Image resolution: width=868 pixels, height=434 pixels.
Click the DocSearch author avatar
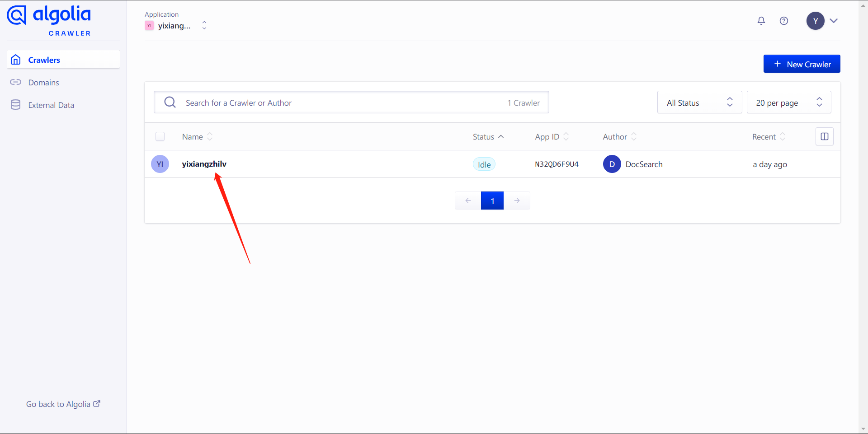pos(612,164)
